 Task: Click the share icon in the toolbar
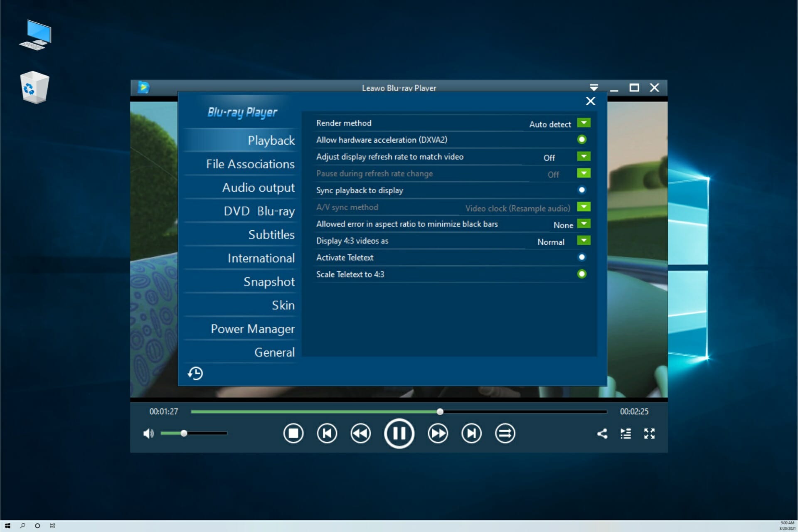tap(602, 433)
